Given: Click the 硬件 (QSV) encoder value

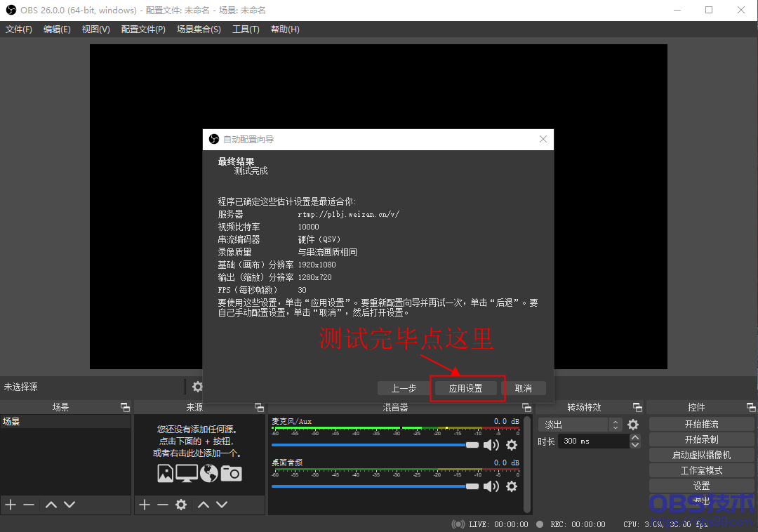Looking at the screenshot, I should [319, 239].
